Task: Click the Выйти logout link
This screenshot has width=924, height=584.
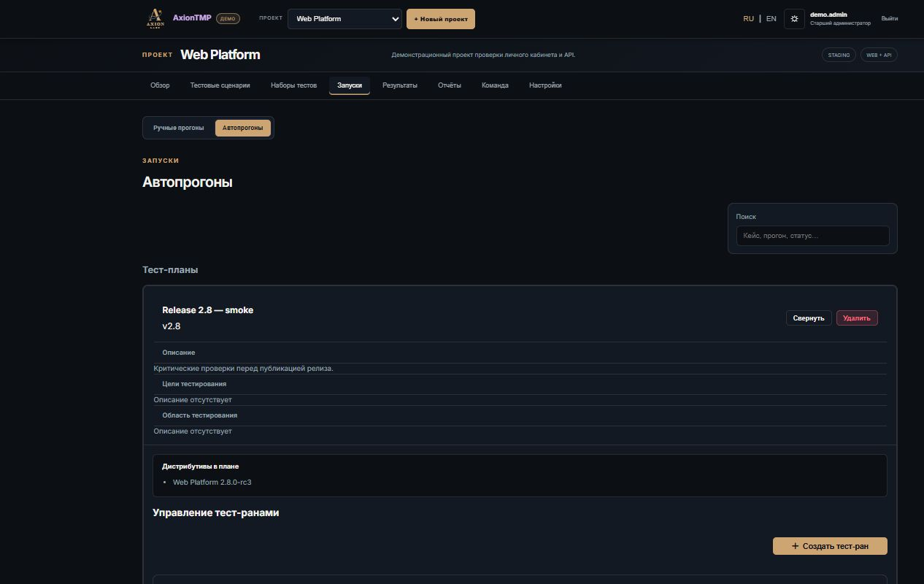Action: [890, 19]
